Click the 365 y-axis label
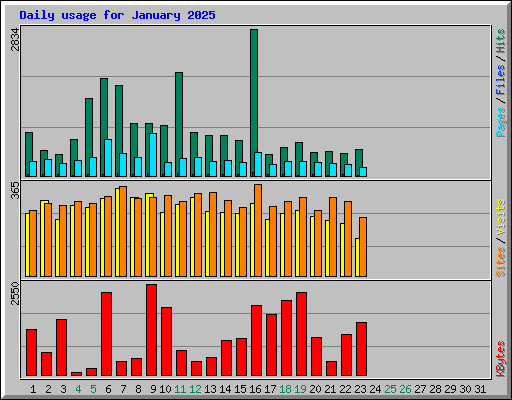Image resolution: width=512 pixels, height=400 pixels. click(15, 191)
